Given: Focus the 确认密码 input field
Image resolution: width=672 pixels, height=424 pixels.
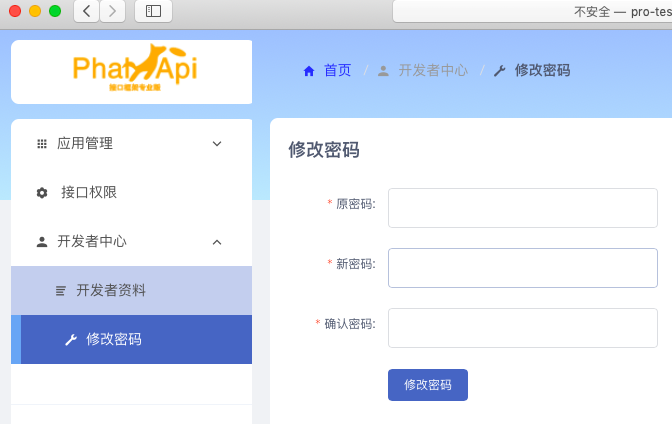Looking at the screenshot, I should pyautogui.click(x=522, y=328).
